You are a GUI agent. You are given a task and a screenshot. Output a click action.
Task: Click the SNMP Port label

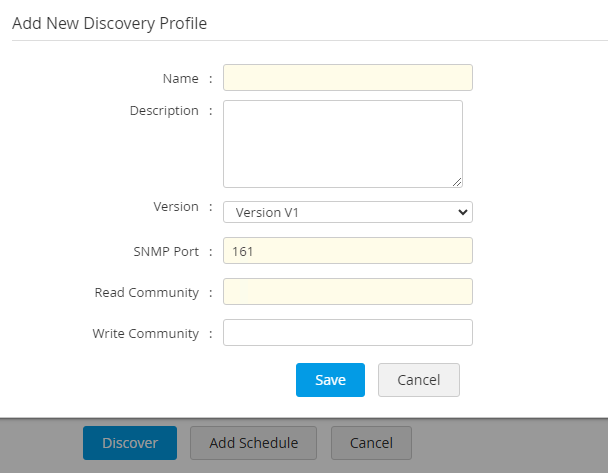(x=165, y=251)
